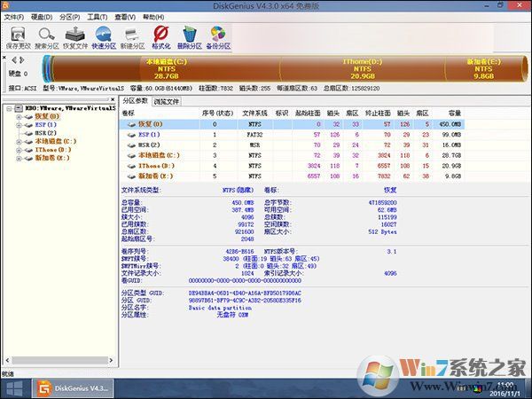Collapse the HD0:VMware disk tree node
The height and width of the screenshot is (399, 532).
point(8,109)
